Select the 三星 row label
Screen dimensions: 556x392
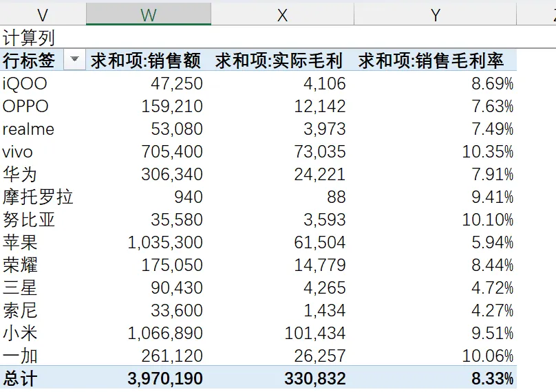coord(20,287)
